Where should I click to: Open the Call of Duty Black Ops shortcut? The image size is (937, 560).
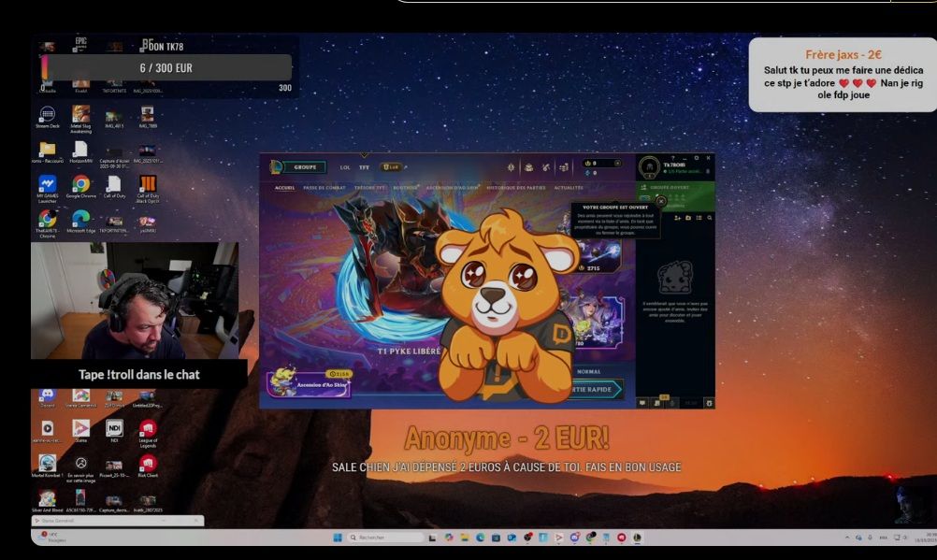(147, 189)
